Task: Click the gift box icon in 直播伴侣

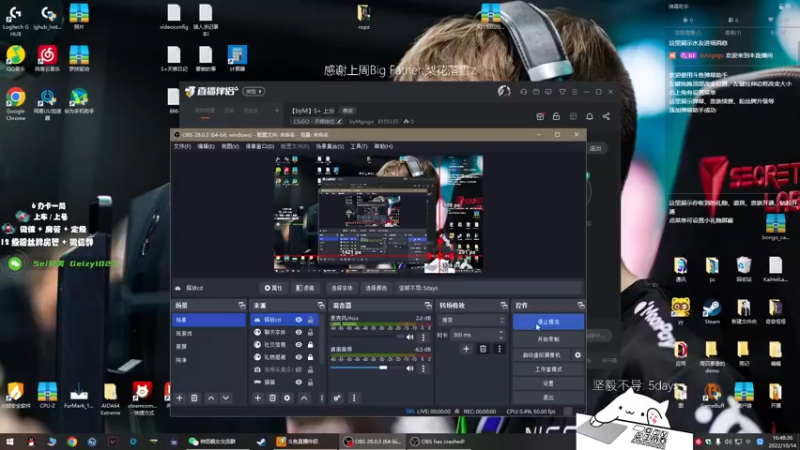Action: click(540, 116)
